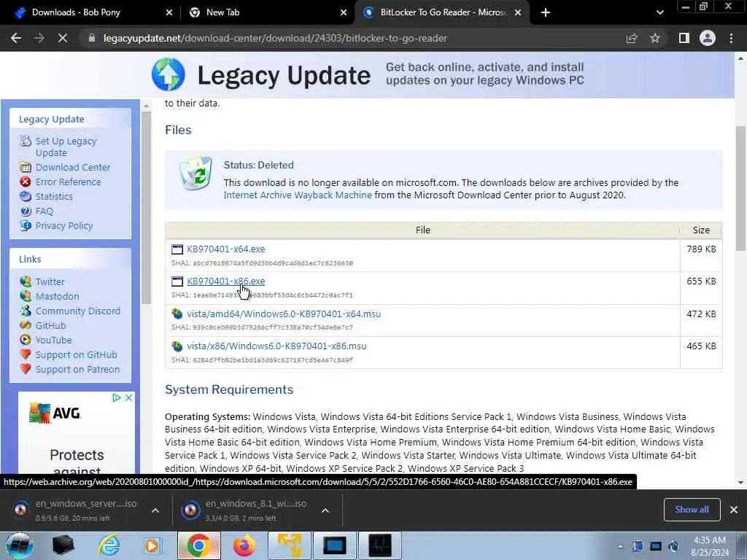Download KB970401-x64.exe file
Viewport: 747px width, 560px height.
(226, 249)
